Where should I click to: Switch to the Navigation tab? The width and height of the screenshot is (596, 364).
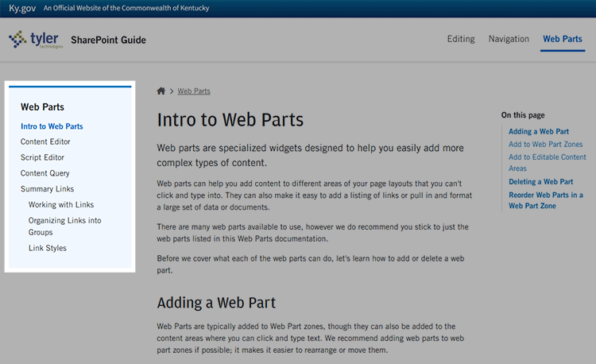(509, 39)
